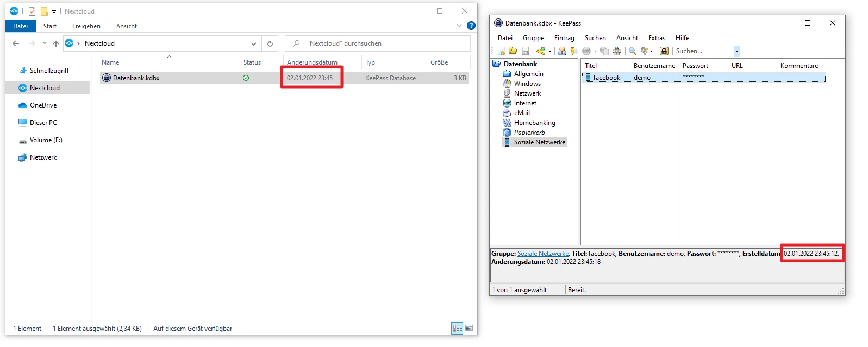Click the green sync status checkmark for Datenbank.kdbx
The image size is (868, 347).
(246, 78)
